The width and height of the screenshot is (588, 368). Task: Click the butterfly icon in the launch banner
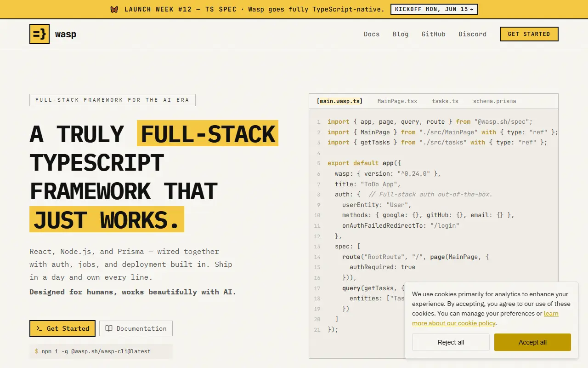(114, 9)
